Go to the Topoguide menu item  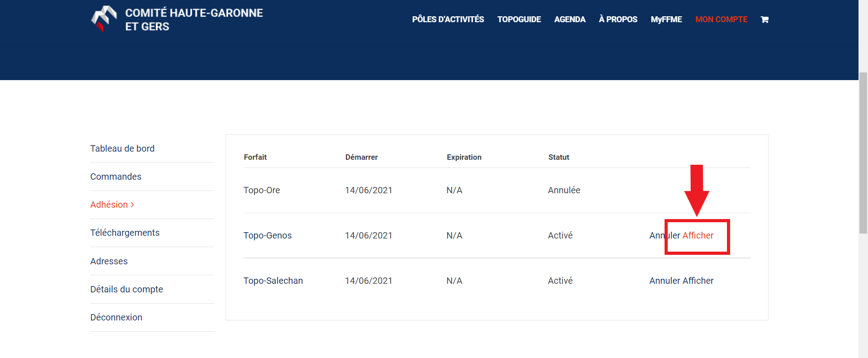[x=519, y=19]
